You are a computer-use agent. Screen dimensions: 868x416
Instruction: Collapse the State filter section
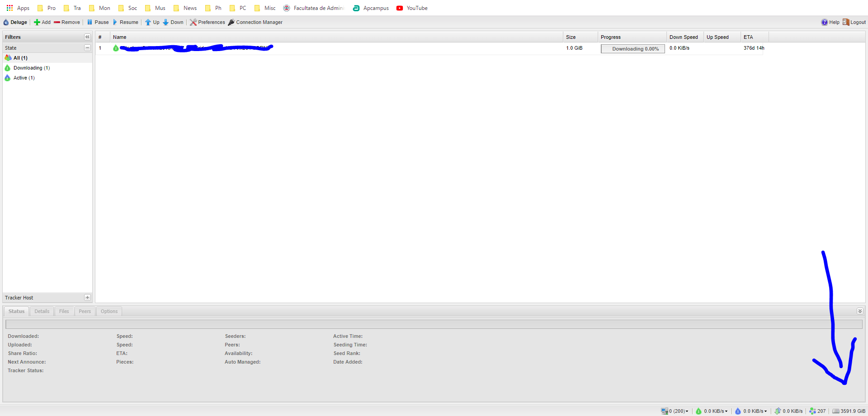click(87, 48)
